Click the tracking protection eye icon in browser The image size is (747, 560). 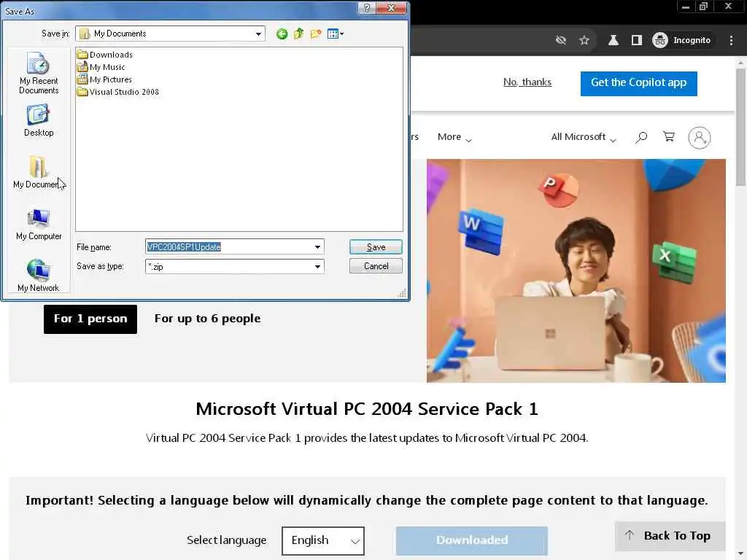click(x=561, y=41)
